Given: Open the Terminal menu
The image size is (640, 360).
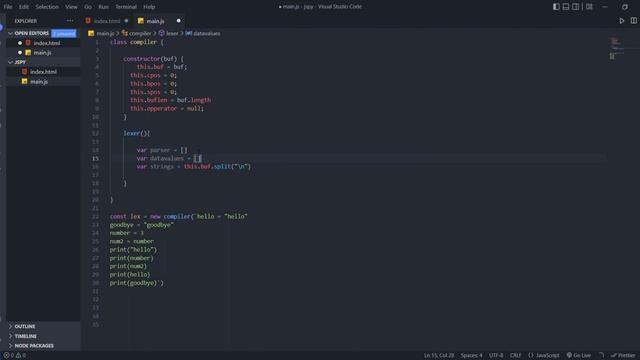Looking at the screenshot, I should coord(126,7).
